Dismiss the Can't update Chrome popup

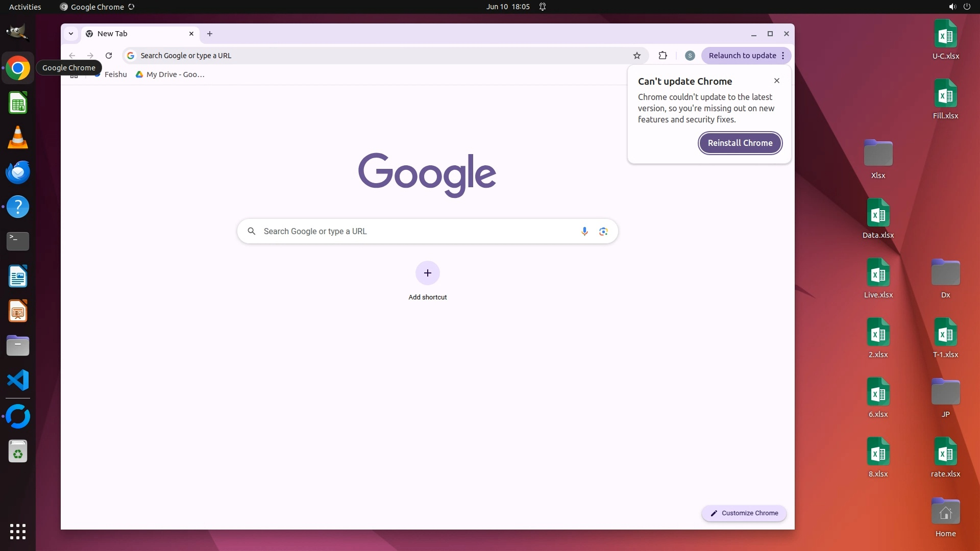click(776, 81)
